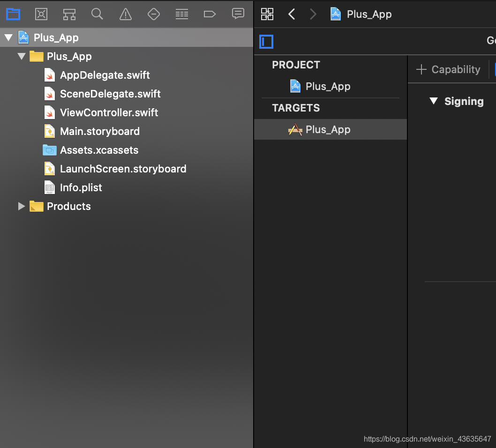This screenshot has width=496, height=448.
Task: Click the Products yellow folder icon
Action: pyautogui.click(x=37, y=206)
